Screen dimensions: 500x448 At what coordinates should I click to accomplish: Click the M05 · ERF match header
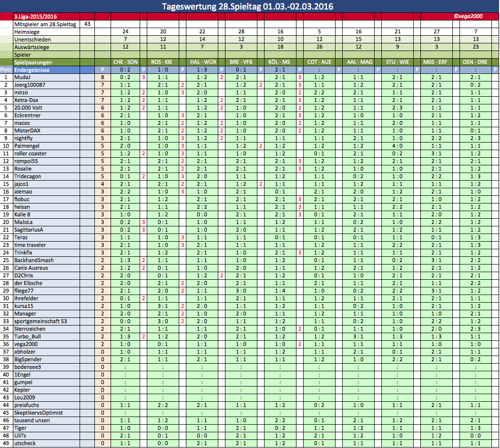point(437,62)
